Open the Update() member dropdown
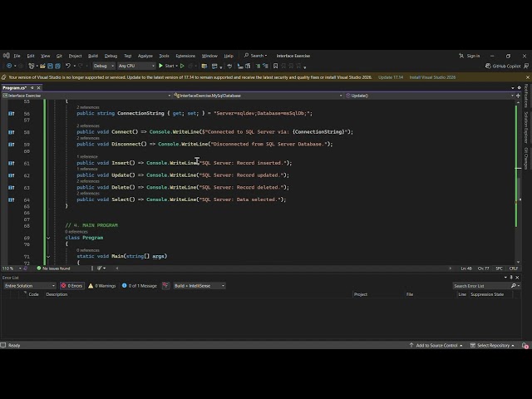Screen dimensions: 532x399 coord(429,96)
